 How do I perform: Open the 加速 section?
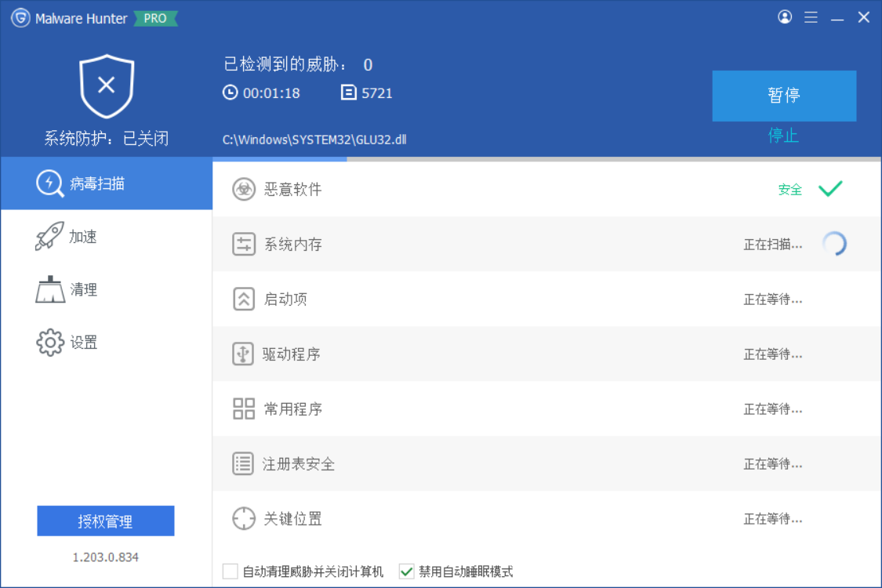[x=107, y=236]
